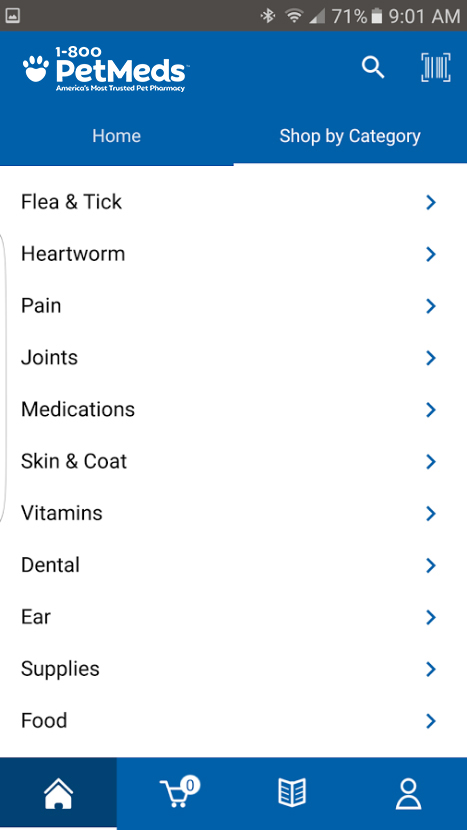Viewport: 467px width, 830px height.
Task: Switch to the Home tab
Action: pyautogui.click(x=116, y=136)
